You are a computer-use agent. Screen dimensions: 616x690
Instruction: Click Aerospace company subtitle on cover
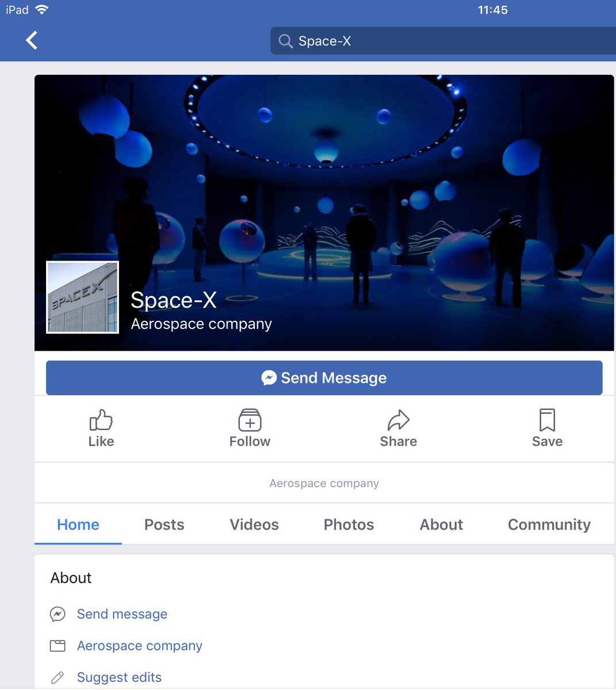coord(201,324)
